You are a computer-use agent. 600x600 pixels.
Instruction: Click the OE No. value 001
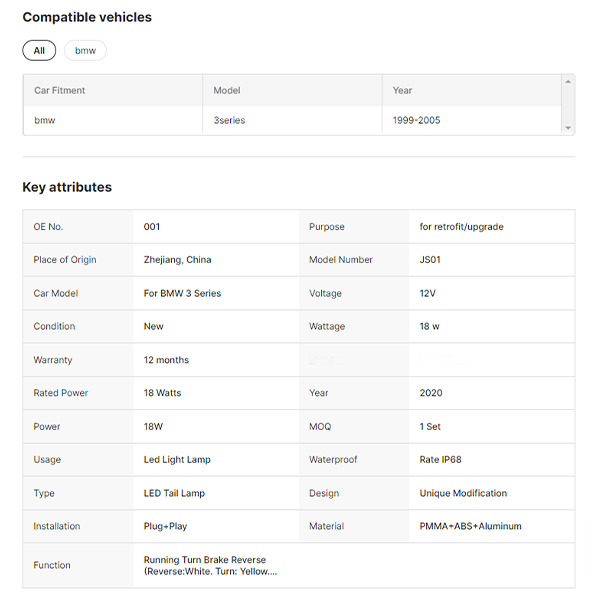(x=152, y=227)
